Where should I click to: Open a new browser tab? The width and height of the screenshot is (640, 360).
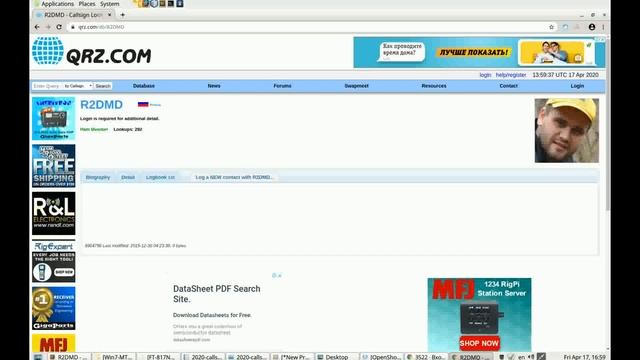pyautogui.click(x=122, y=15)
